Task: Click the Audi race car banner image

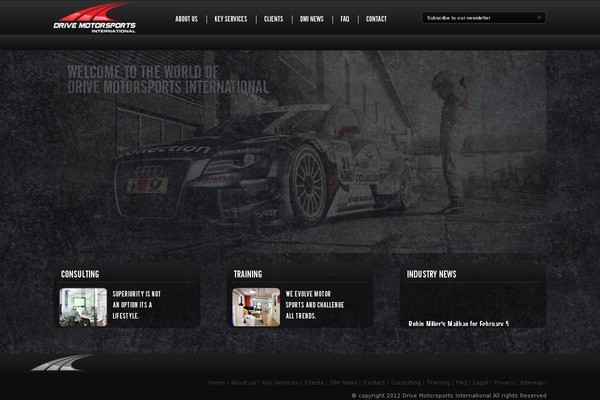Action: (300, 151)
